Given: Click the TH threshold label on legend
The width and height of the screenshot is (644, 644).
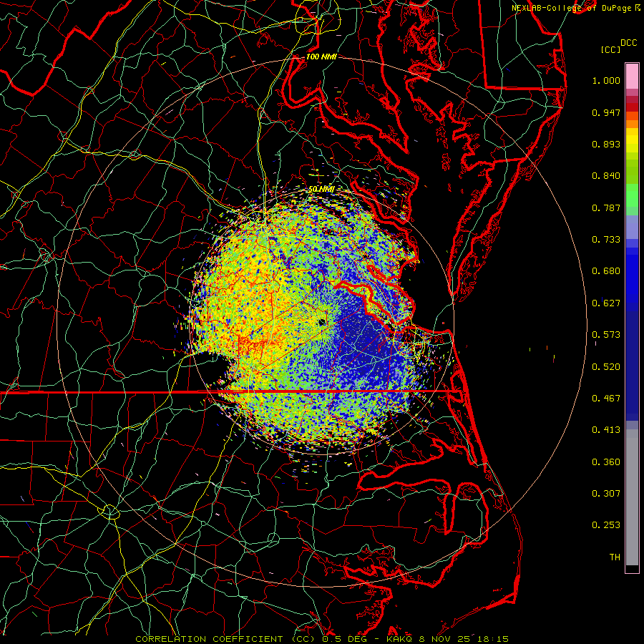Looking at the screenshot, I should point(615,557).
